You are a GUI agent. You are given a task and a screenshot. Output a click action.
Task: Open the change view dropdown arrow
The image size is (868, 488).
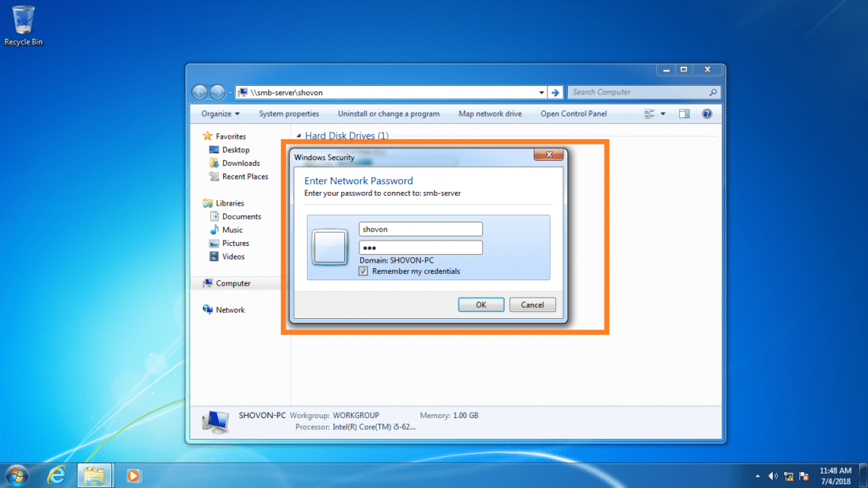(x=662, y=114)
